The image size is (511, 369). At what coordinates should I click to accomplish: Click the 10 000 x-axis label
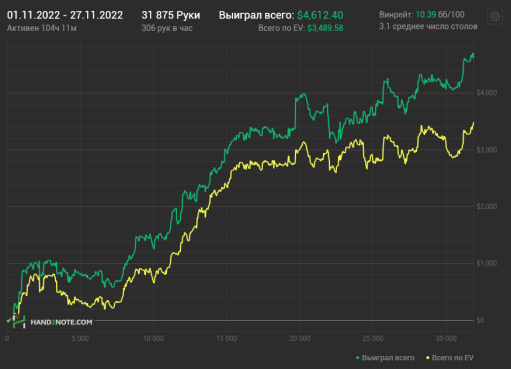(x=154, y=339)
